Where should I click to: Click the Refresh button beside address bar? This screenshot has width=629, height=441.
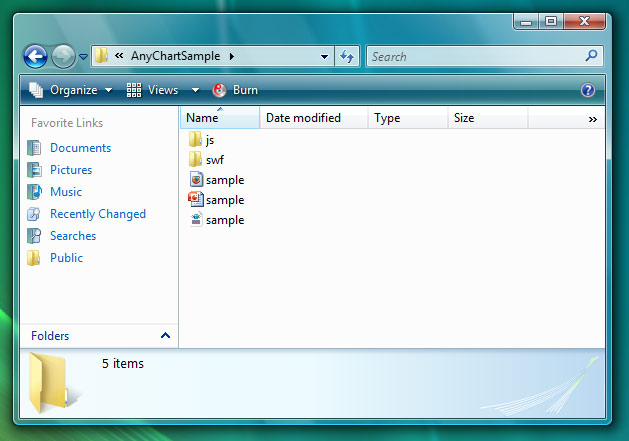[x=347, y=57]
